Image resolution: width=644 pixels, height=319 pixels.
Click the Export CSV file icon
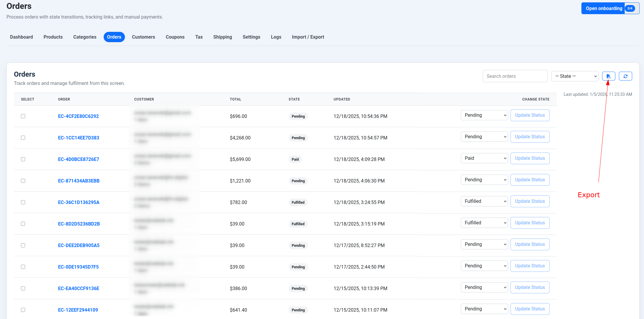(x=609, y=76)
